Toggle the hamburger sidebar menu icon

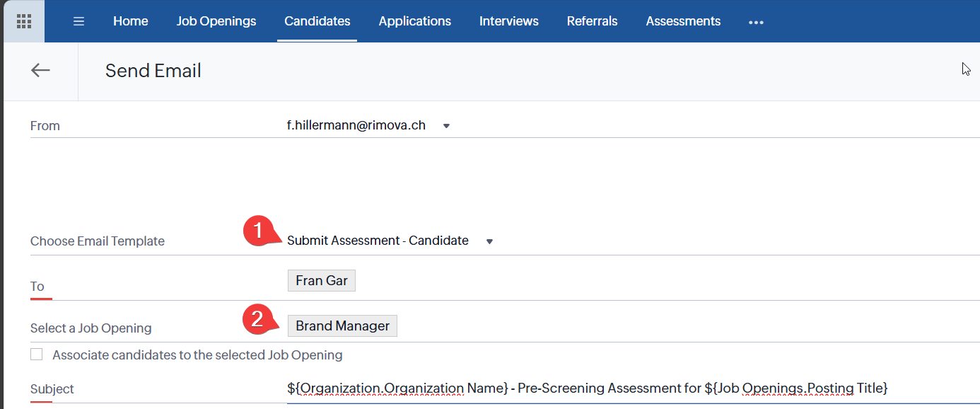(79, 21)
